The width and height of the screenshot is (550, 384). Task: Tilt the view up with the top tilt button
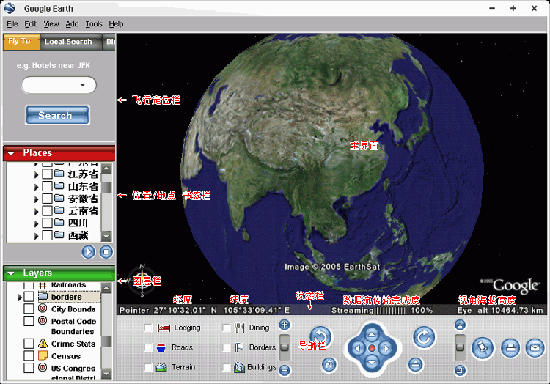460,325
